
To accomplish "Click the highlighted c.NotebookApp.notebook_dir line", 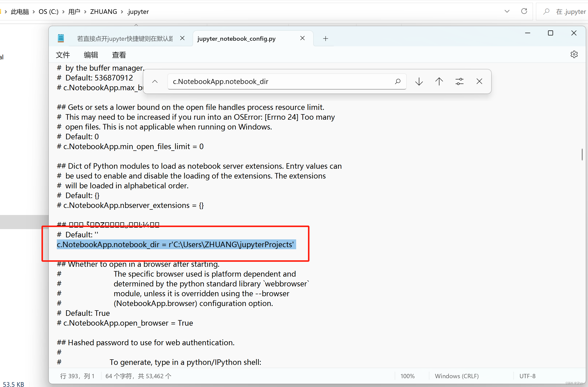I will (x=176, y=244).
